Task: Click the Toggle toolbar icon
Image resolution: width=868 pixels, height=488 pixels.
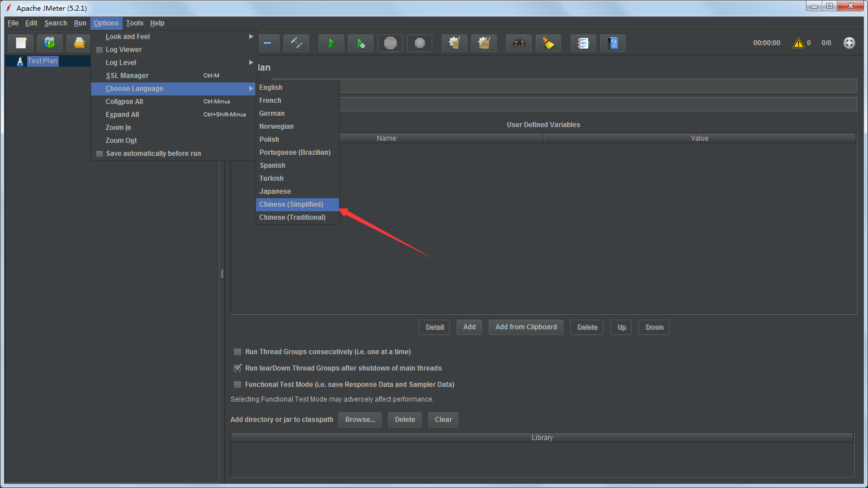Action: pyautogui.click(x=296, y=43)
